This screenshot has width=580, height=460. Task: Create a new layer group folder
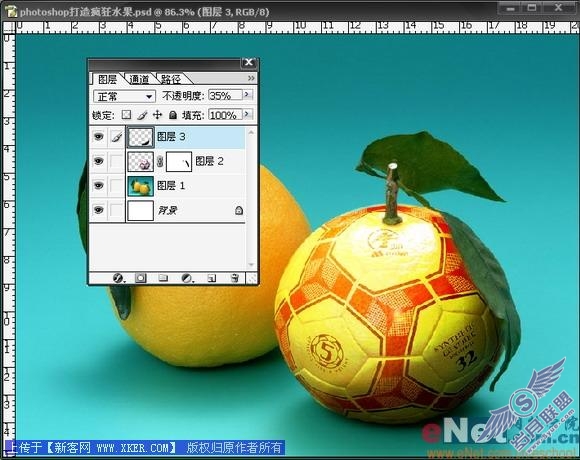click(x=163, y=278)
